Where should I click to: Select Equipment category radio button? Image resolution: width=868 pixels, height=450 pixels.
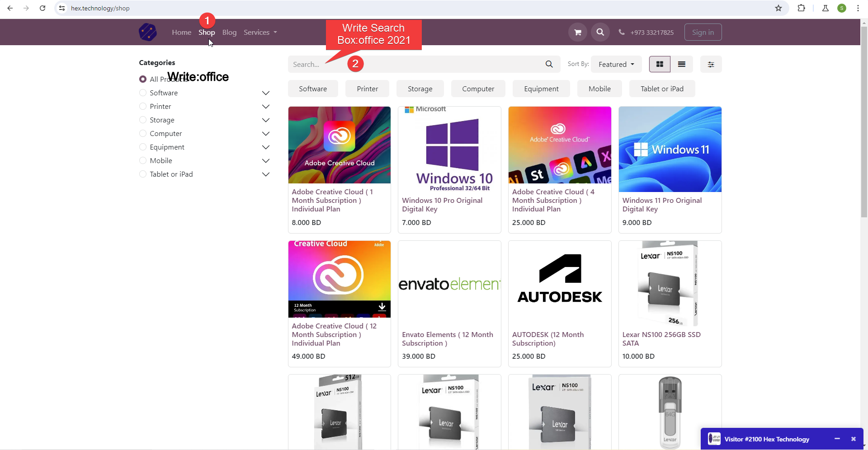click(x=143, y=147)
